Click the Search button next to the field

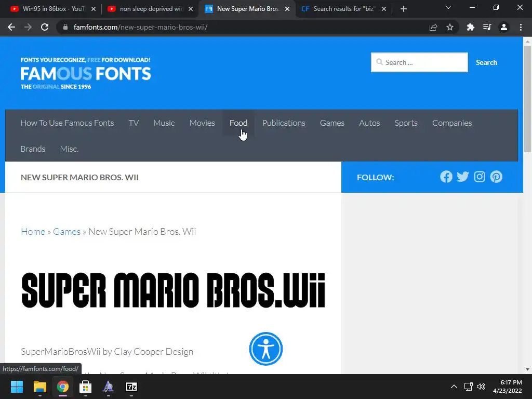tap(486, 62)
